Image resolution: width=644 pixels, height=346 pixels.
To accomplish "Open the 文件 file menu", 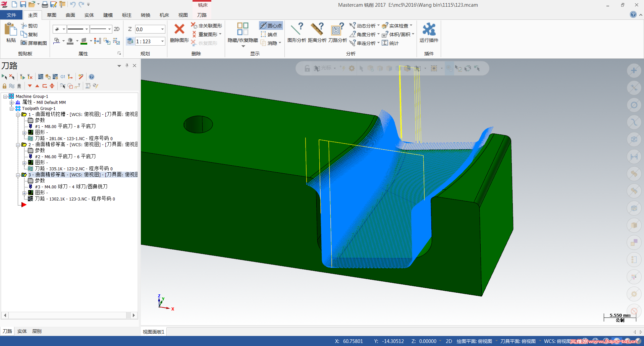I will [x=11, y=15].
